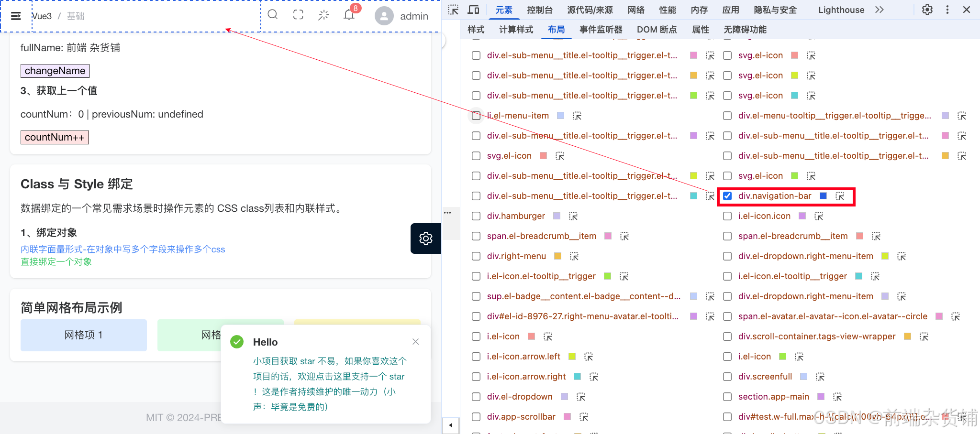Open DevTools settings gear
The image size is (980, 434).
click(927, 10)
